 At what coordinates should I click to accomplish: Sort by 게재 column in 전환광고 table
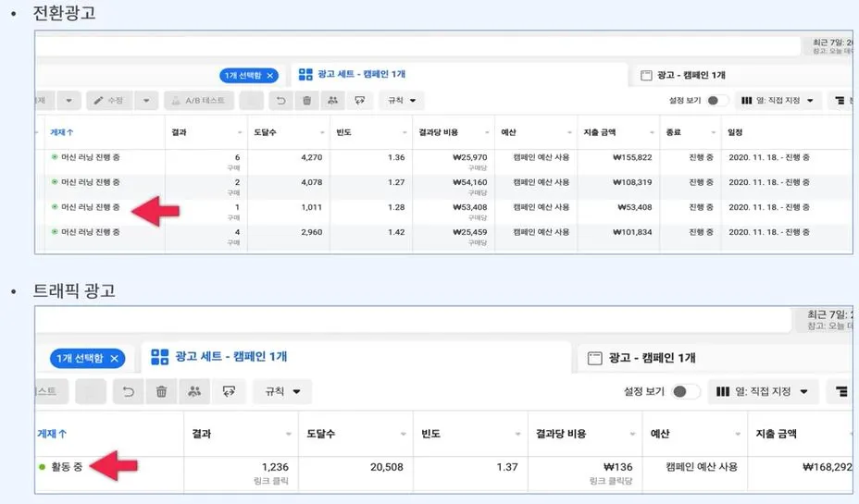tap(61, 132)
